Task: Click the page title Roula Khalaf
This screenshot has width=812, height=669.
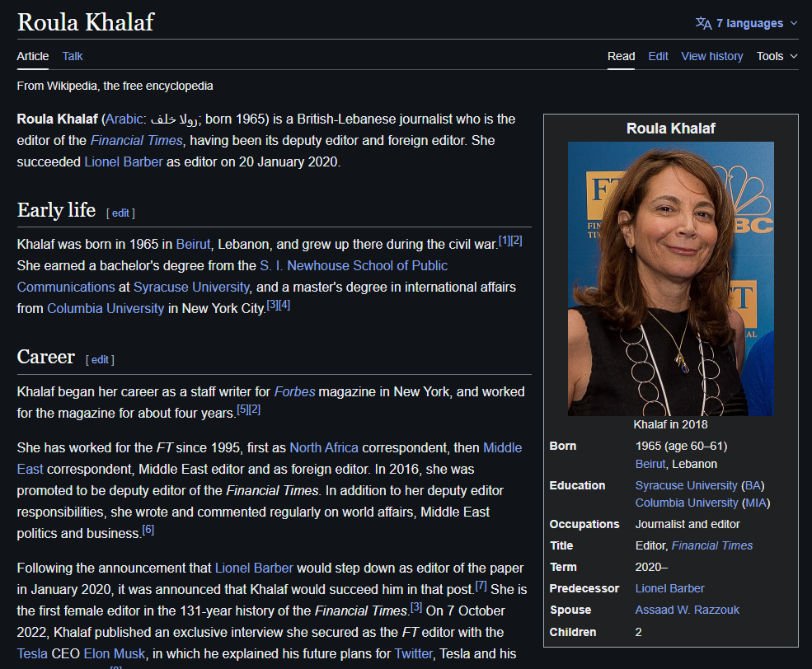Action: [86, 22]
